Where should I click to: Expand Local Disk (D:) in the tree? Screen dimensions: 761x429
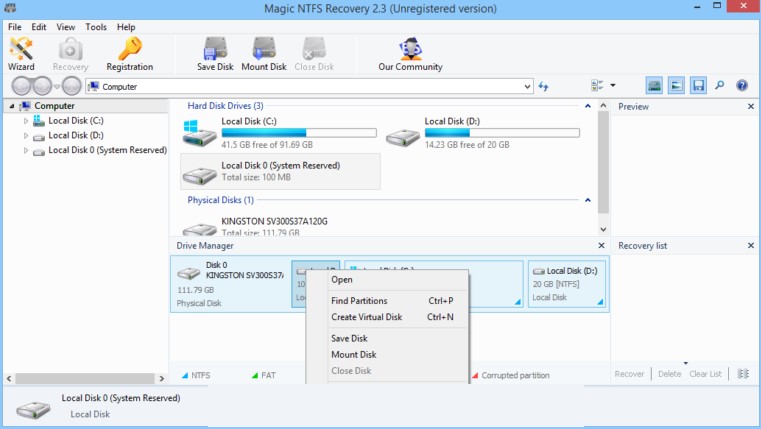[26, 136]
